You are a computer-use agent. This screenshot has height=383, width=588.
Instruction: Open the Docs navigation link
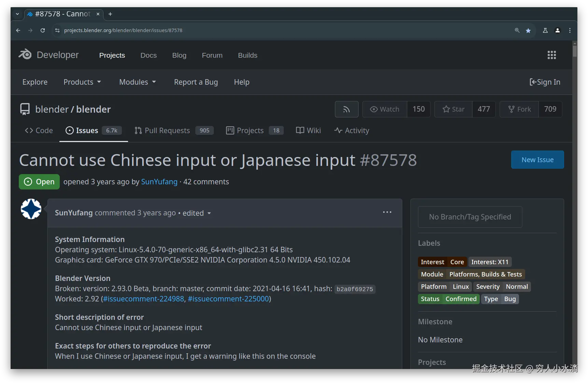pyautogui.click(x=149, y=55)
